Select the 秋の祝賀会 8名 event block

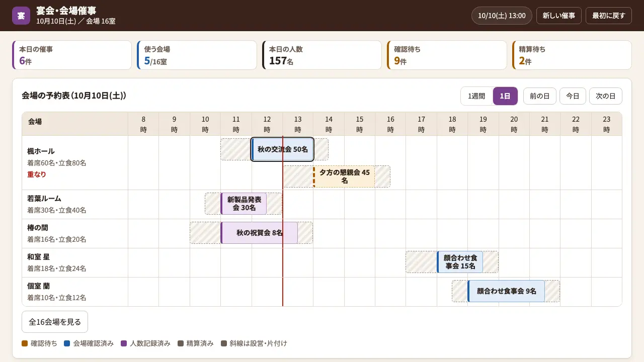[x=259, y=233]
